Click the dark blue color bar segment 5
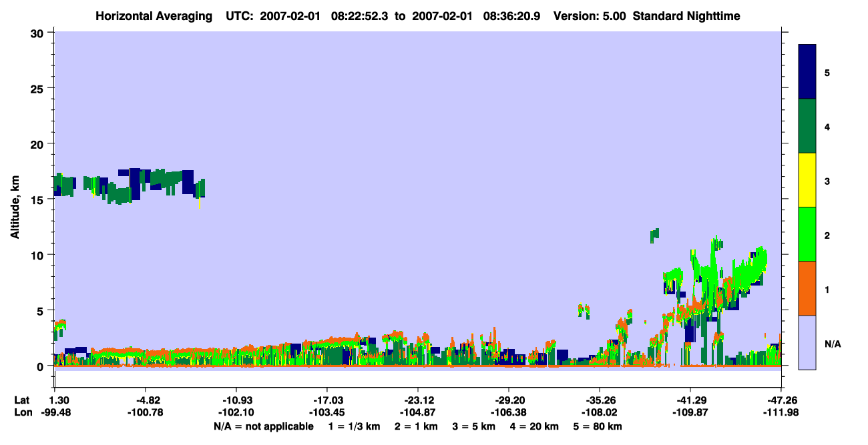 [x=807, y=72]
